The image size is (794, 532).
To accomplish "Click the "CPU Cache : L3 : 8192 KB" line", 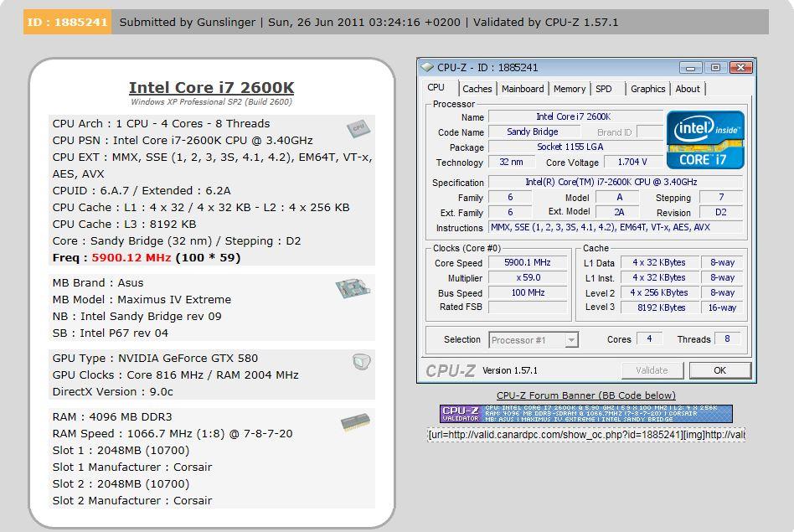I will (x=124, y=224).
